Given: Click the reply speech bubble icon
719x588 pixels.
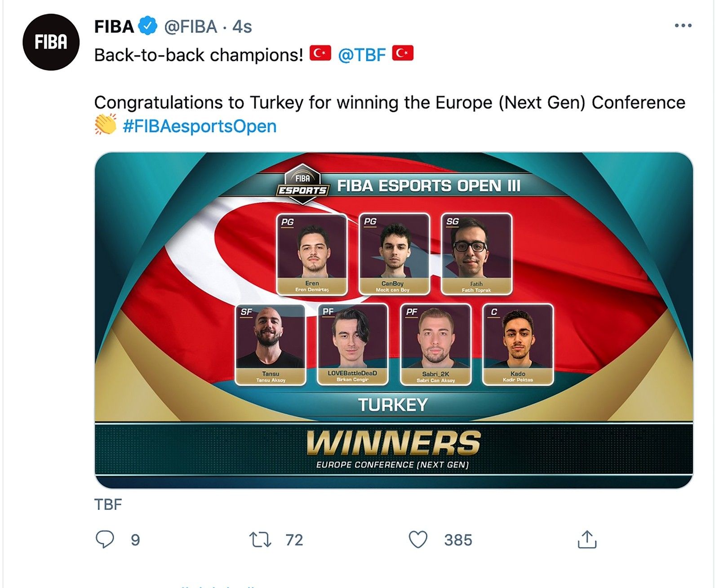Looking at the screenshot, I should pos(105,539).
